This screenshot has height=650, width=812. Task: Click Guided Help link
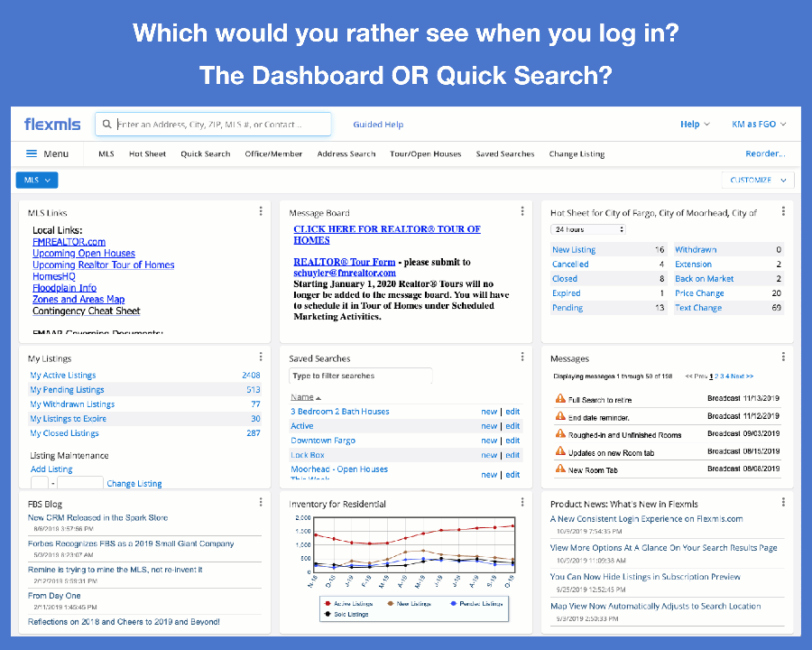(378, 125)
